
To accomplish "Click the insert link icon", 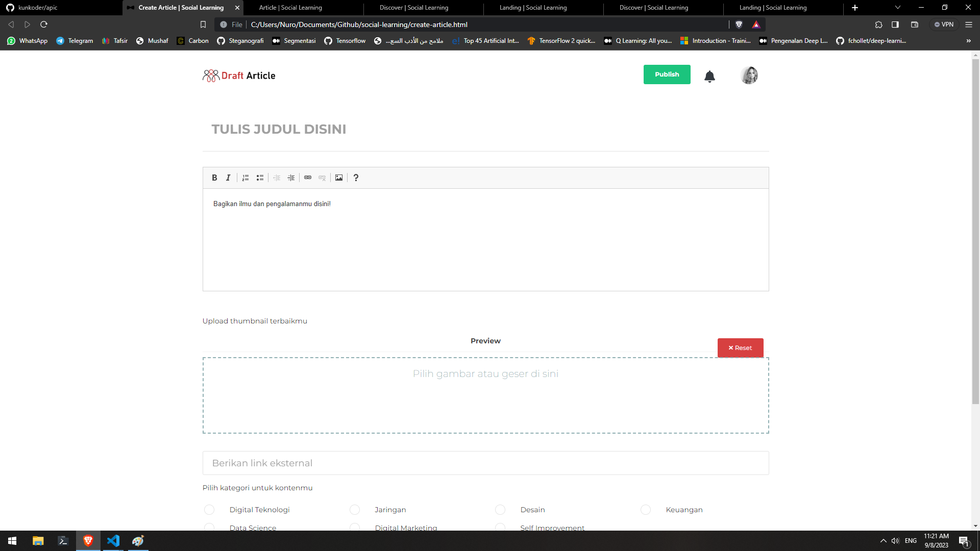I will pyautogui.click(x=308, y=178).
